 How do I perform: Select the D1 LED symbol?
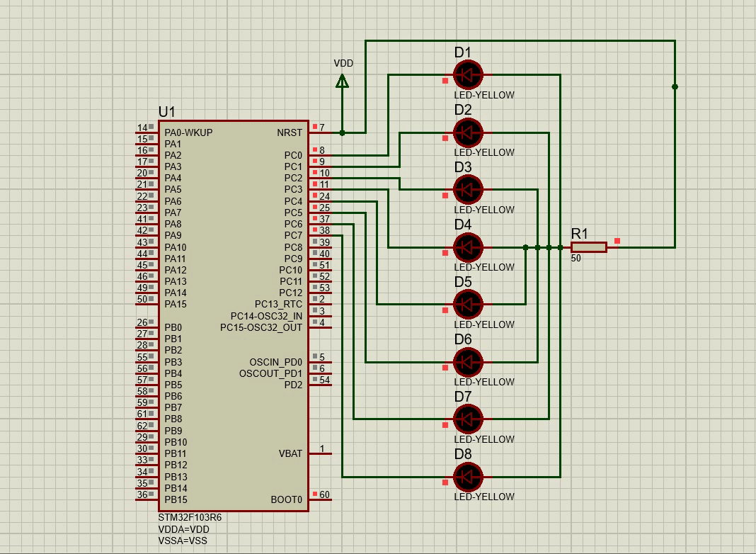click(x=468, y=75)
